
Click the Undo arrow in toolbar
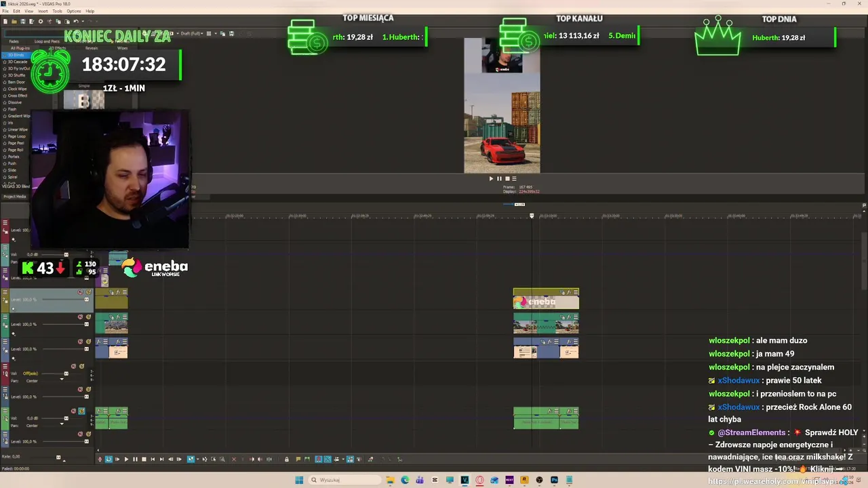(x=76, y=21)
